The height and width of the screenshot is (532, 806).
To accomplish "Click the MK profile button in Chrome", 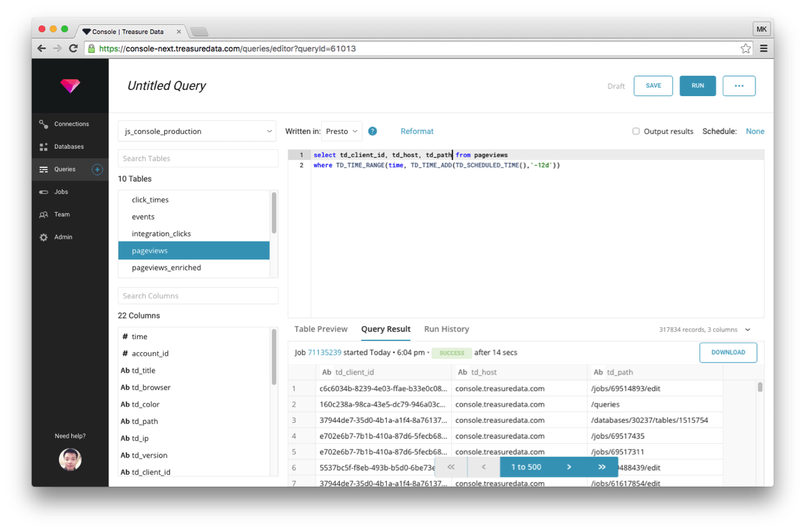I will [761, 29].
